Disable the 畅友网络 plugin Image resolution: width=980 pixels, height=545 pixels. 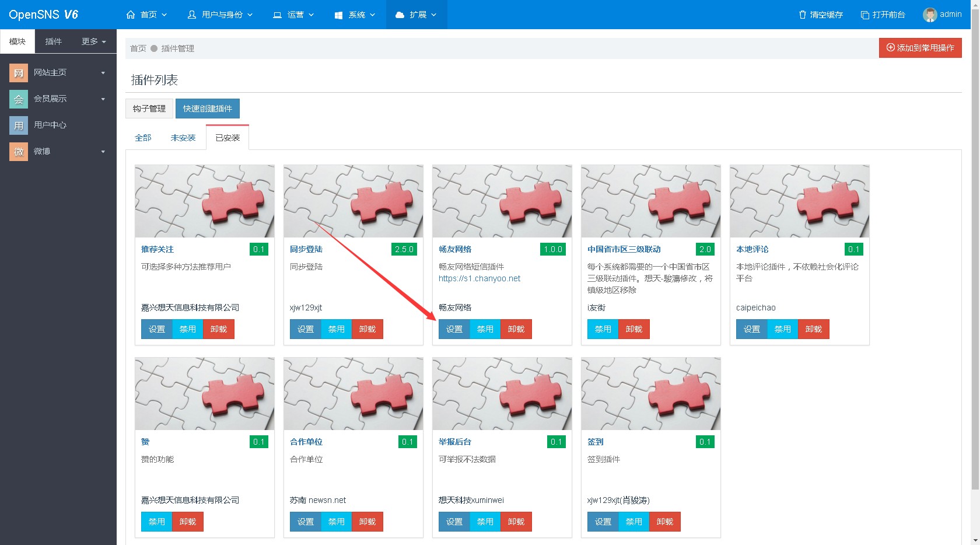485,329
